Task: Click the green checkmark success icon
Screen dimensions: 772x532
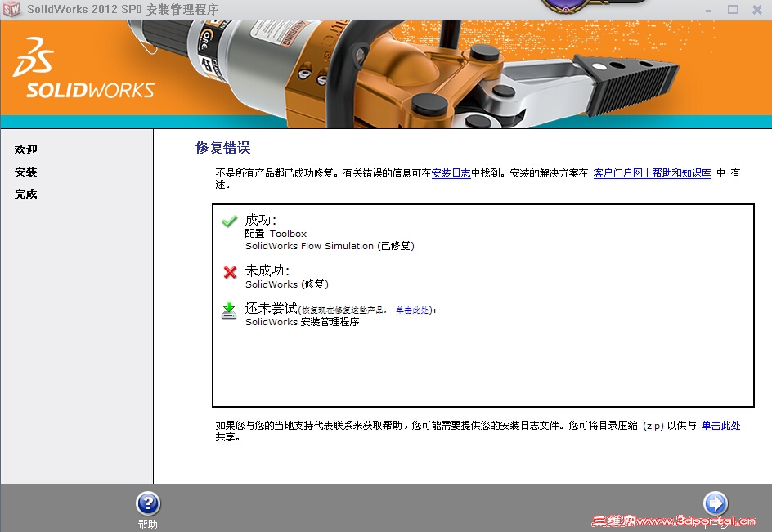Action: coord(230,221)
